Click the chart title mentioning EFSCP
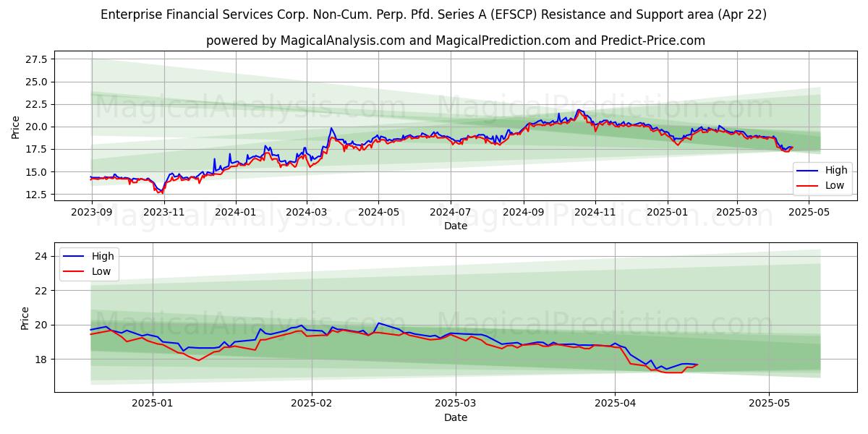The height and width of the screenshot is (434, 868). tap(434, 14)
